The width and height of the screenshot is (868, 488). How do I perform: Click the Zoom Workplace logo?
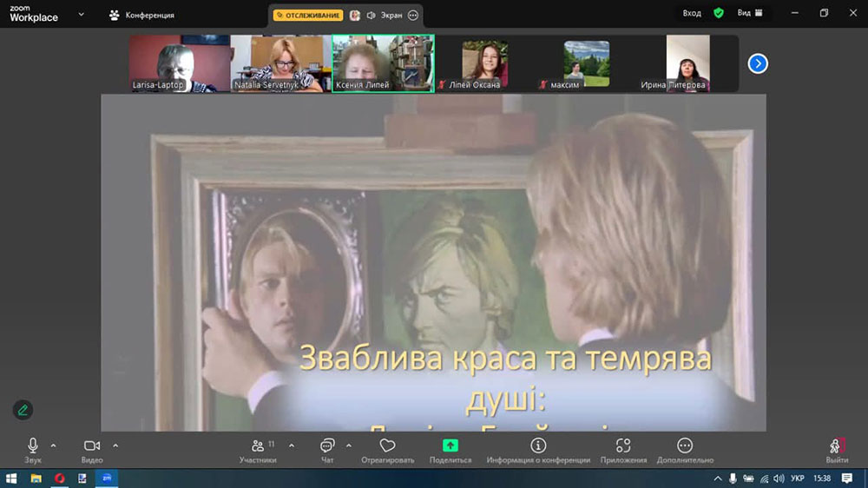tap(34, 14)
